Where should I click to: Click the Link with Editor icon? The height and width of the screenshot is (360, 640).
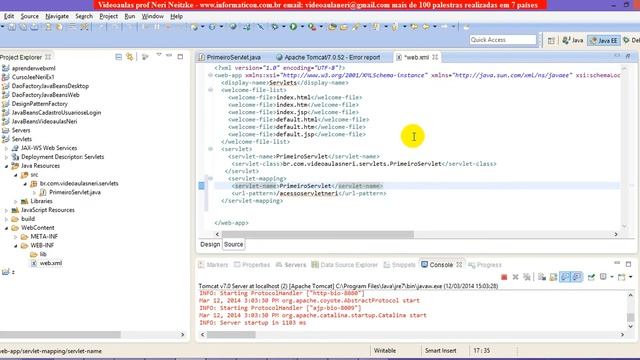coord(130,57)
